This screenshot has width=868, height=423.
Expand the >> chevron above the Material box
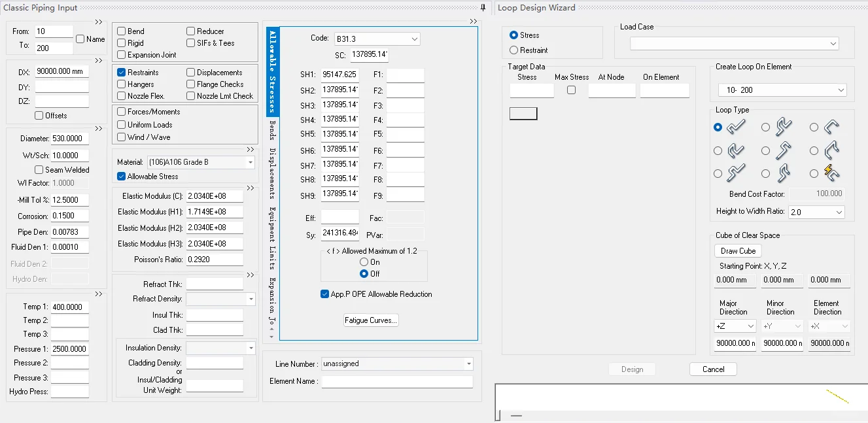tap(250, 149)
